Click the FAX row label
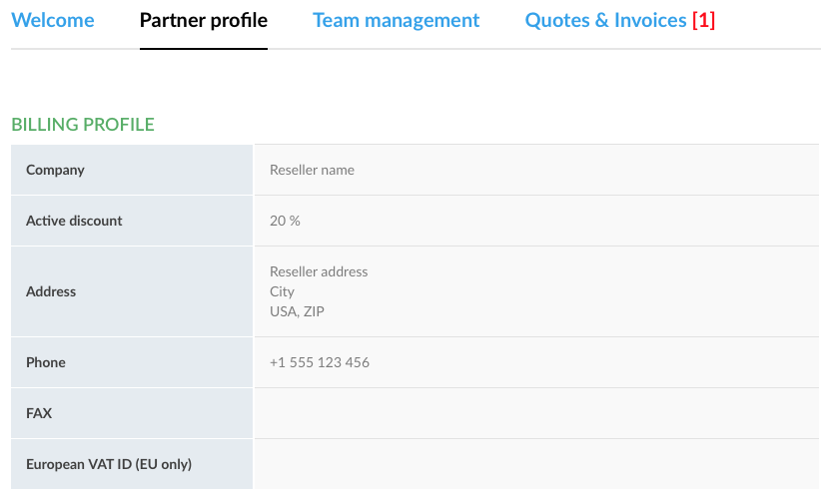 39,413
